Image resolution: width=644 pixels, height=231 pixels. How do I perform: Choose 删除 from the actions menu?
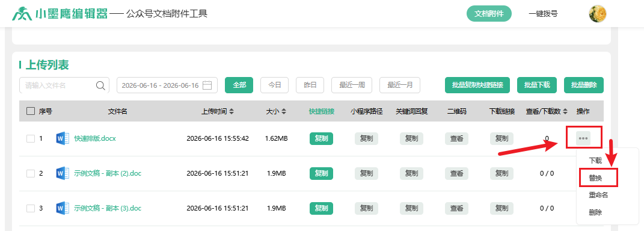(595, 212)
